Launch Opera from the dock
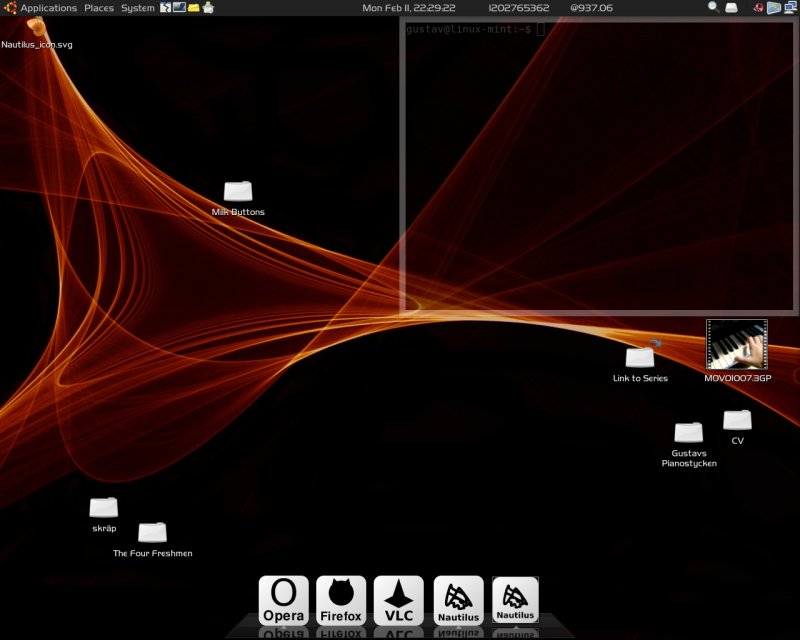 pos(284,601)
